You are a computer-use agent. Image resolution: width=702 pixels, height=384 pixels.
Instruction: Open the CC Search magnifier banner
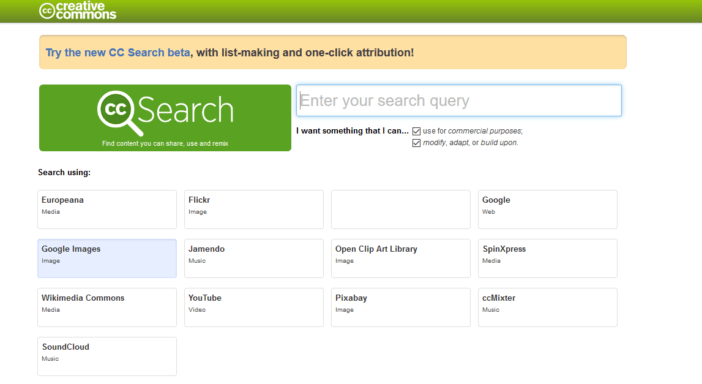[165, 118]
